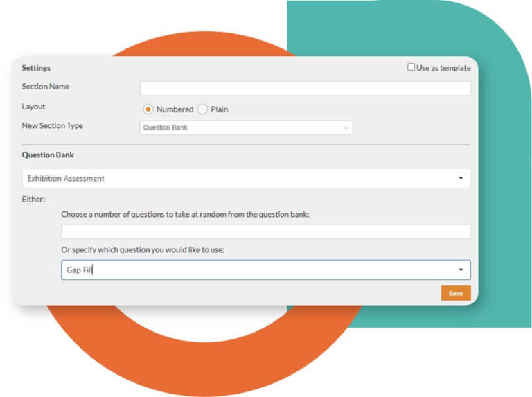532x397 pixels.
Task: Click the 'Numbered' label text
Action: coord(175,109)
